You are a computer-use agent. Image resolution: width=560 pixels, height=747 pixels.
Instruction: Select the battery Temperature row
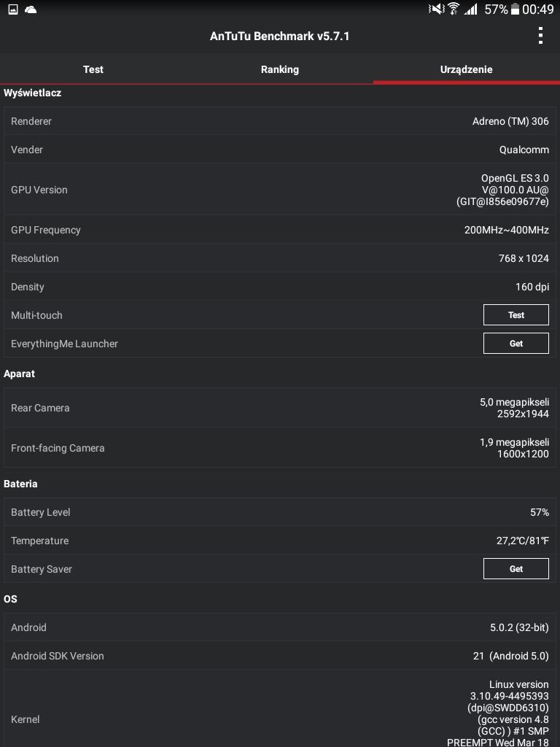(280, 541)
